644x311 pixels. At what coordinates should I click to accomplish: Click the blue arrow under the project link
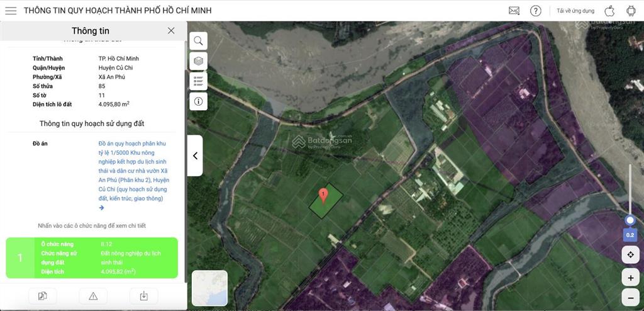(101, 208)
